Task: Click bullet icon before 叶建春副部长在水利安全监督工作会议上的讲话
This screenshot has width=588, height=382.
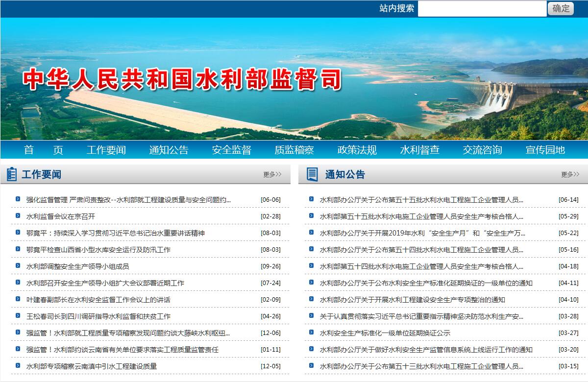Action: click(18, 299)
